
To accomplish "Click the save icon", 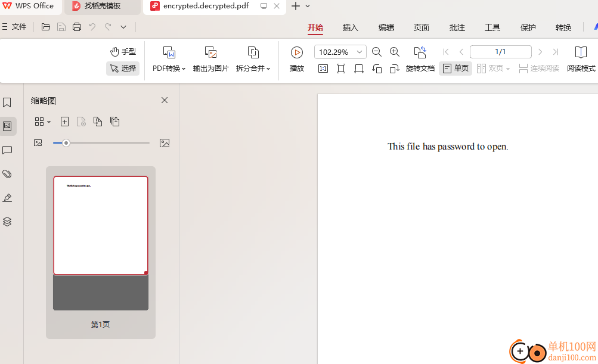I will coord(61,27).
